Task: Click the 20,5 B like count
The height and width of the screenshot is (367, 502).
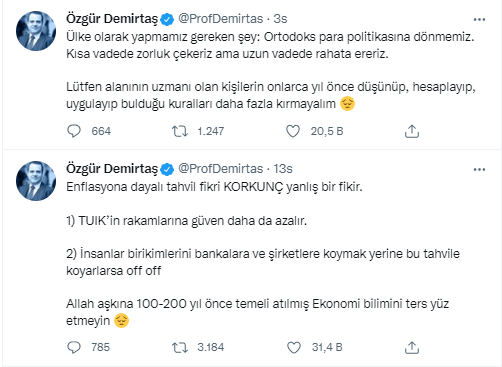Action: tap(327, 131)
